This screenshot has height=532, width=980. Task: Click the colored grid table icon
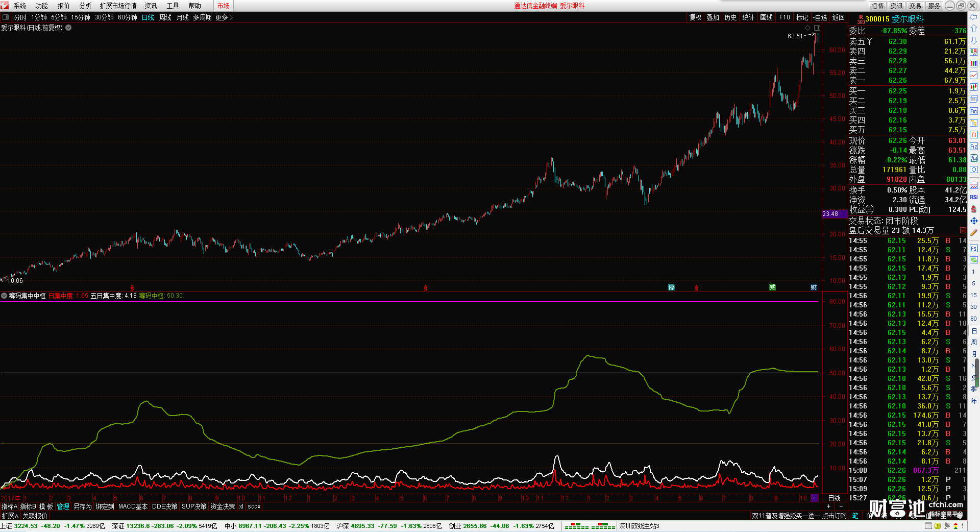974,64
